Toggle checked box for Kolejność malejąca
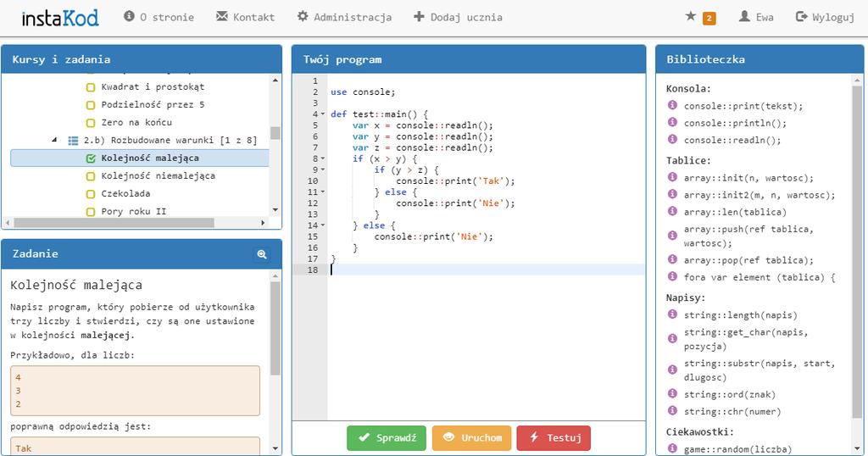The width and height of the screenshot is (868, 456). 91,158
